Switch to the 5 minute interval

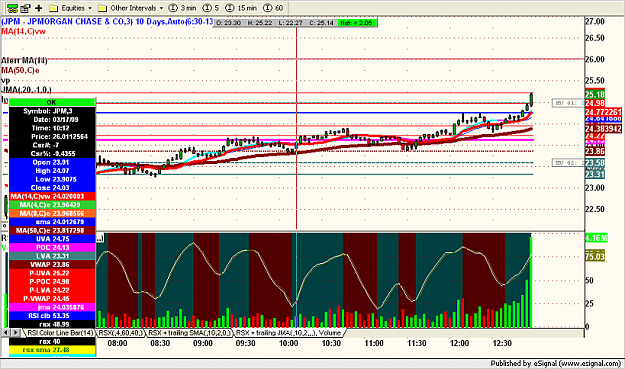tap(211, 8)
